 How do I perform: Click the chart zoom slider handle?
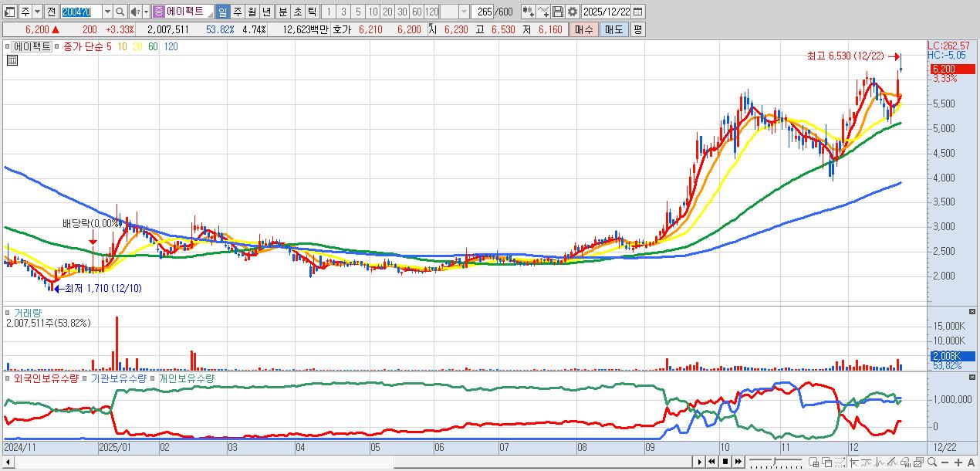(x=774, y=461)
